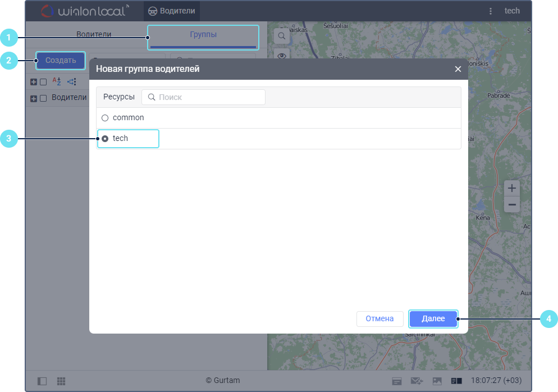The image size is (558, 392).
Task: Open the three-dot user menu
Action: 491,11
